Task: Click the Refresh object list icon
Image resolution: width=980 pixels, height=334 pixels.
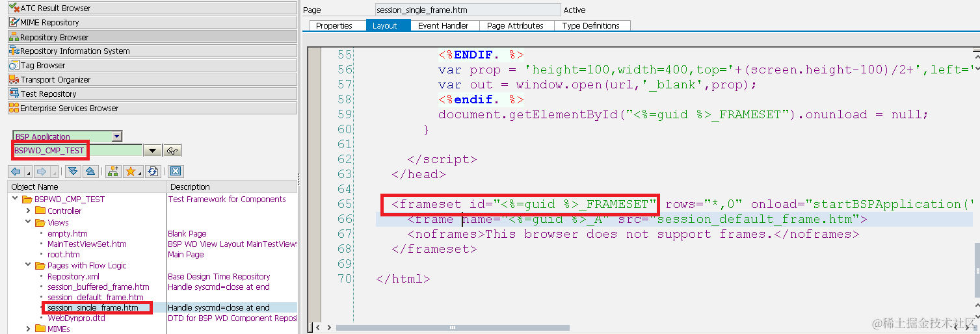Action: tap(153, 172)
